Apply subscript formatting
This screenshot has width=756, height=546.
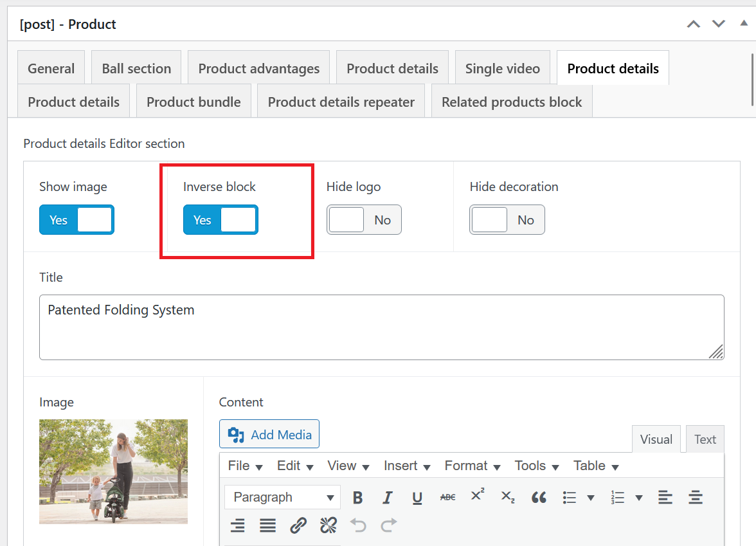click(508, 497)
